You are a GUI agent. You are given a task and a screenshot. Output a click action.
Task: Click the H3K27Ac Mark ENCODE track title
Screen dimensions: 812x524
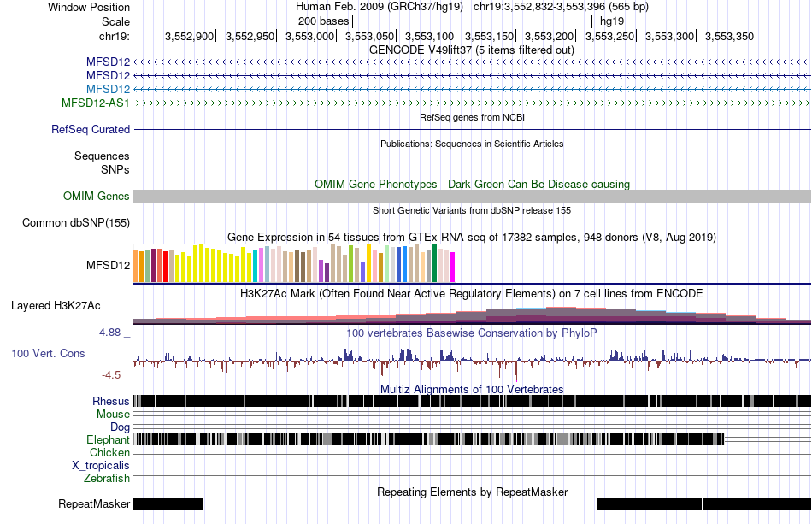click(x=471, y=293)
